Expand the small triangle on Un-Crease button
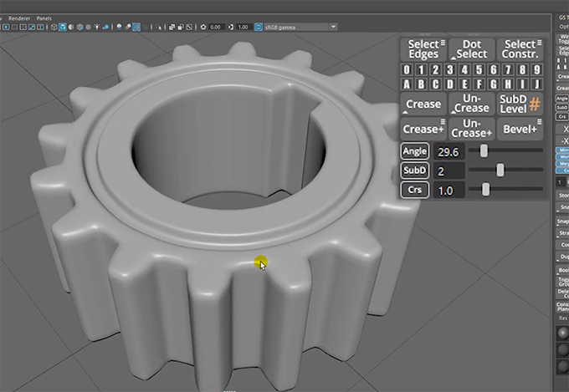Screen dimensions: 569x392 coord(454,112)
